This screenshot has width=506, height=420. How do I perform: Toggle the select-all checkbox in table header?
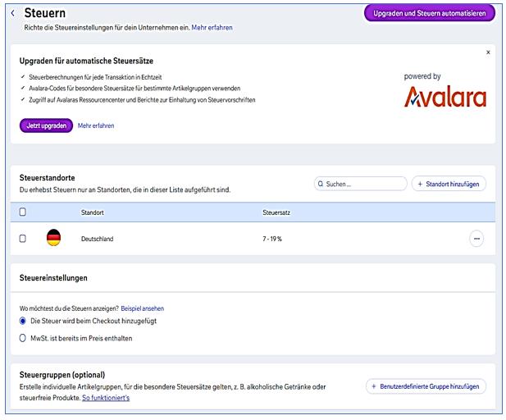[23, 212]
